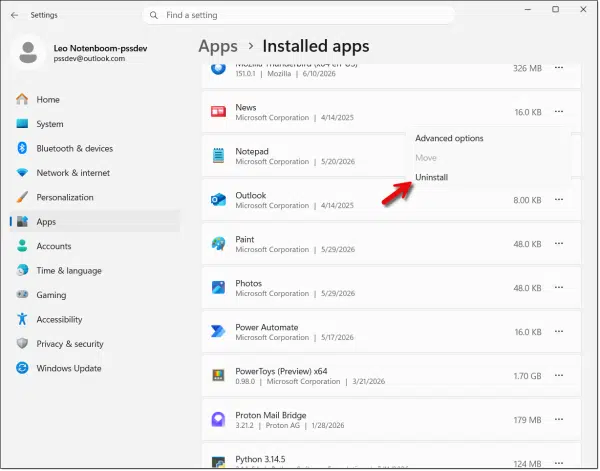Click the Privacy shield icon
The image size is (600, 471).
point(22,344)
